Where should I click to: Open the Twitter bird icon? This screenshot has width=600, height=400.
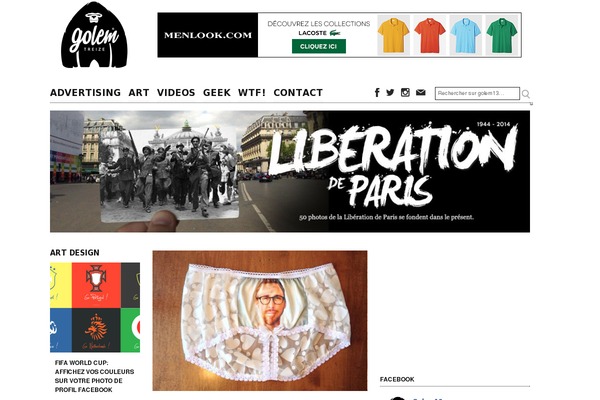click(x=390, y=92)
